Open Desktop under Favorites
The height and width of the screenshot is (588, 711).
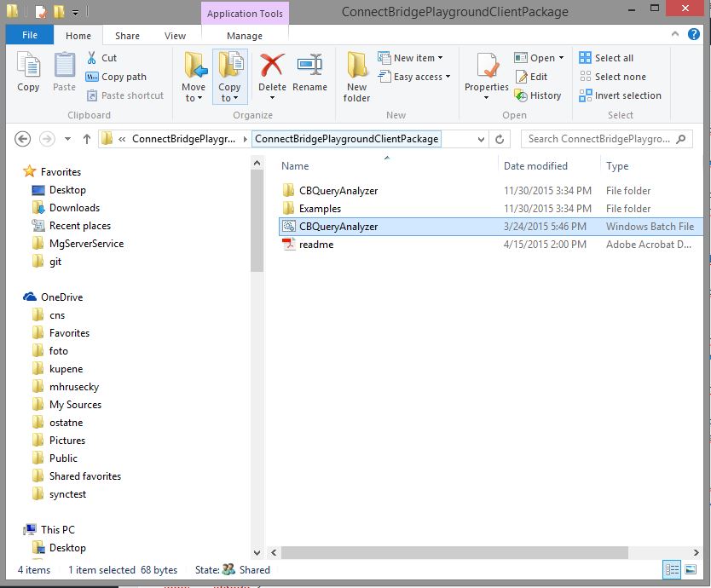(67, 190)
